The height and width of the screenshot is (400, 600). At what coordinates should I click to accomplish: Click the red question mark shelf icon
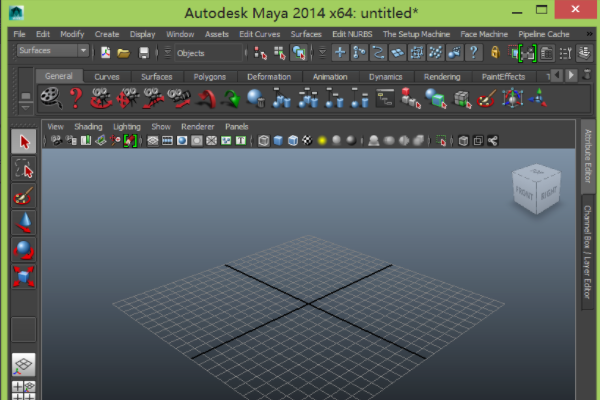[76, 98]
